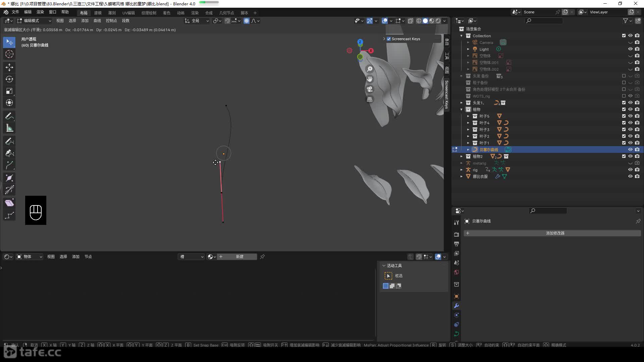Switch perspective/orthographic grid icon
644x362 pixels.
pyautogui.click(x=370, y=99)
